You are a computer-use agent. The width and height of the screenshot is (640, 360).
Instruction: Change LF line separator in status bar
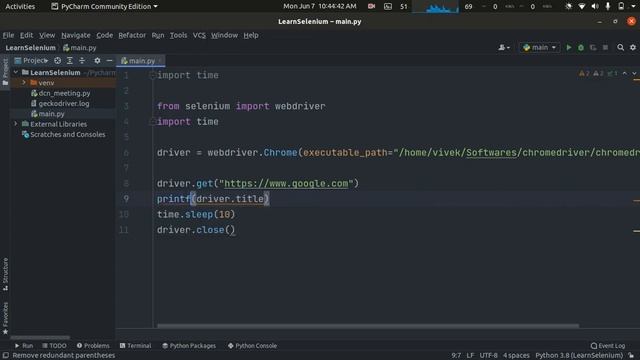[x=470, y=356]
